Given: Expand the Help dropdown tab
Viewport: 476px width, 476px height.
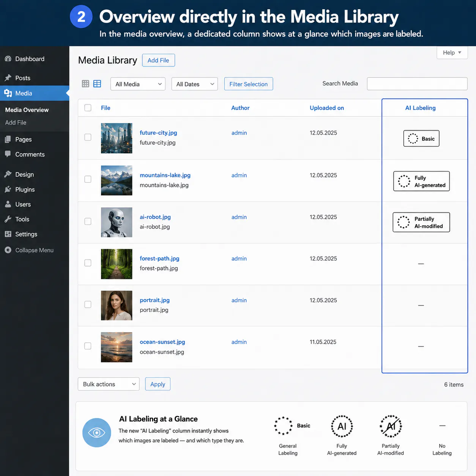Looking at the screenshot, I should click(452, 52).
